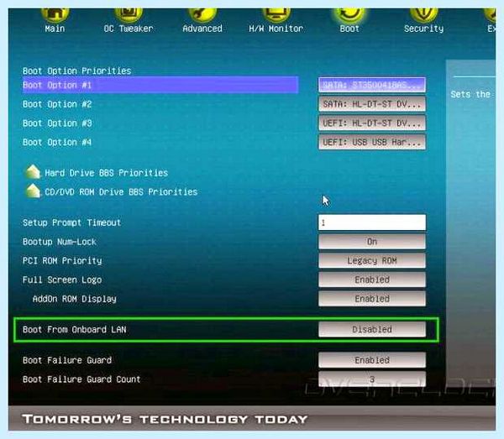This screenshot has height=439, width=504.
Task: Select the Boot Option #2 label
Action: (57, 104)
